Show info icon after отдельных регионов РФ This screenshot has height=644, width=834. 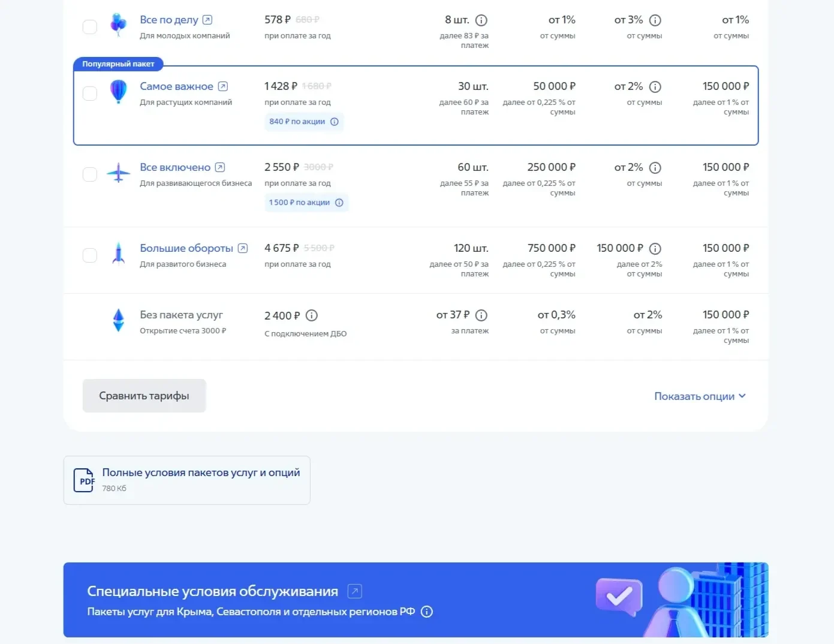click(427, 612)
